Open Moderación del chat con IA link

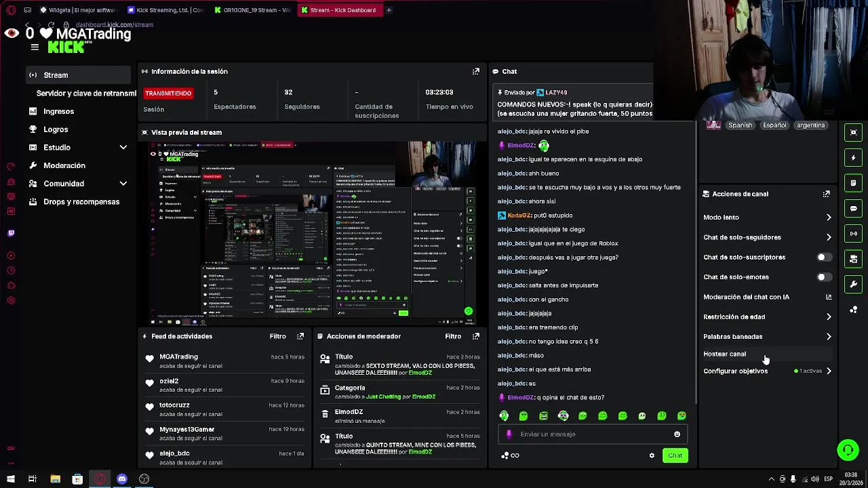tap(767, 297)
